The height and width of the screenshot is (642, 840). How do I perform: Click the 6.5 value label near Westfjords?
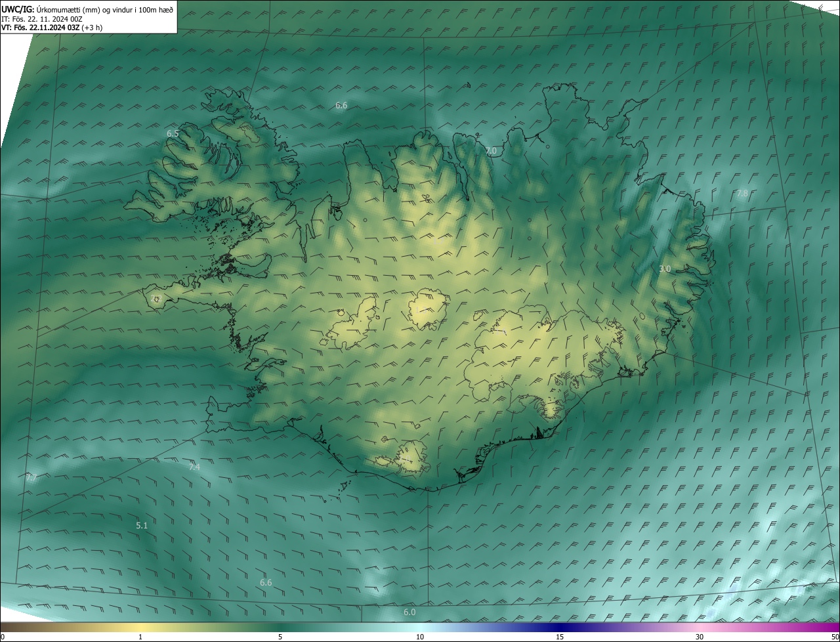tap(173, 133)
